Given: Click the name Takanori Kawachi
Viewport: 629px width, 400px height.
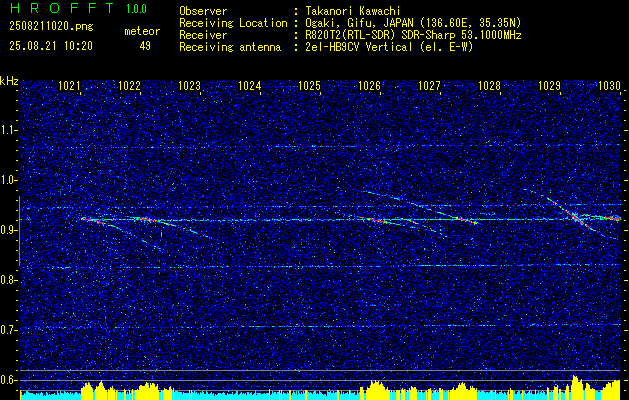Looking at the screenshot, I should (352, 11).
